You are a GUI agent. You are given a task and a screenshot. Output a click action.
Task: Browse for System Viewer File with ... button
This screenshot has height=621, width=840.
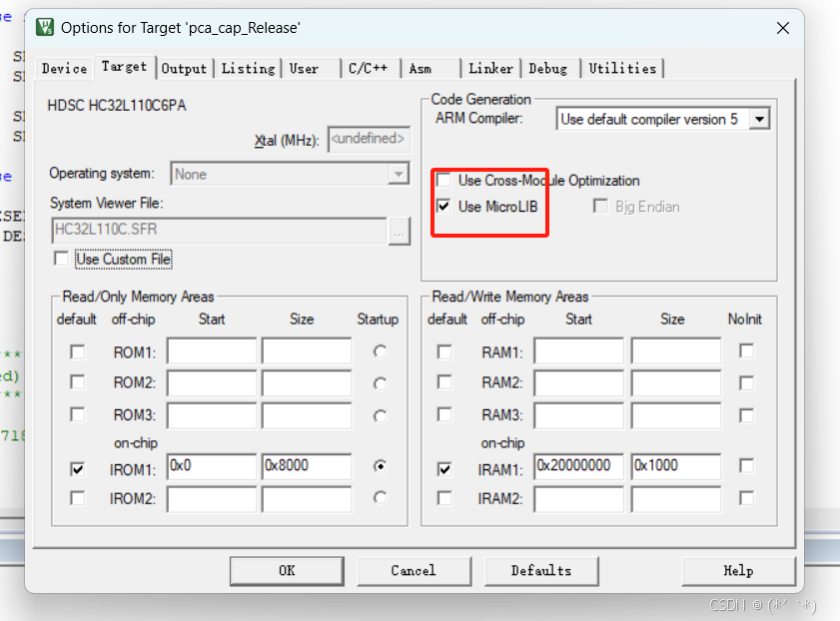(400, 232)
